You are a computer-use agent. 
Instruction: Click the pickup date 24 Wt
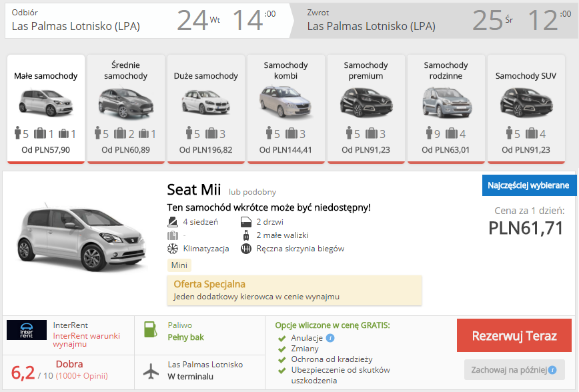[x=198, y=20]
